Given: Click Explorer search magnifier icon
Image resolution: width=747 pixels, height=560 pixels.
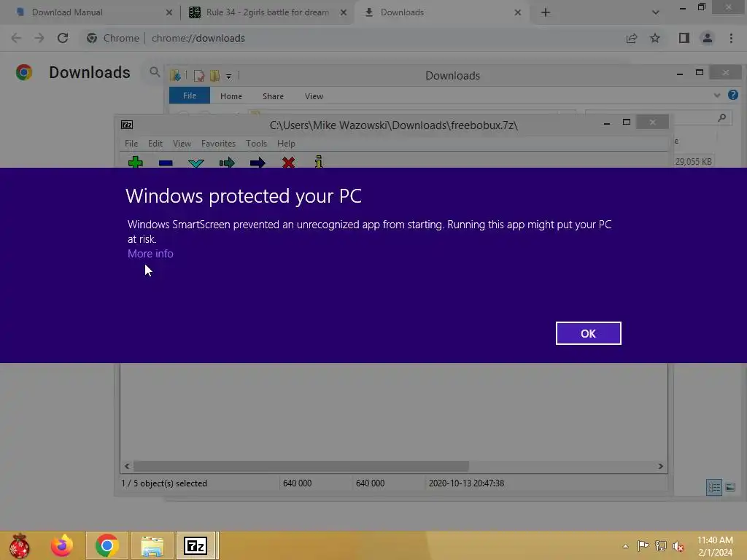Looking at the screenshot, I should [x=721, y=117].
